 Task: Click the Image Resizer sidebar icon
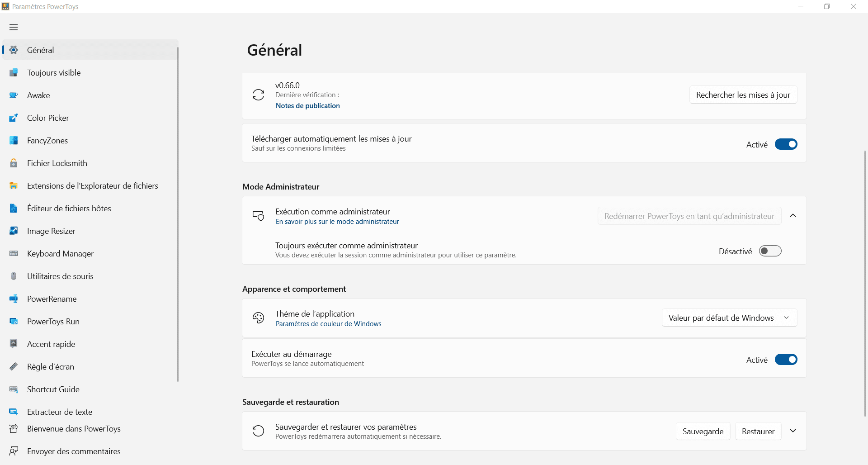[x=14, y=231]
